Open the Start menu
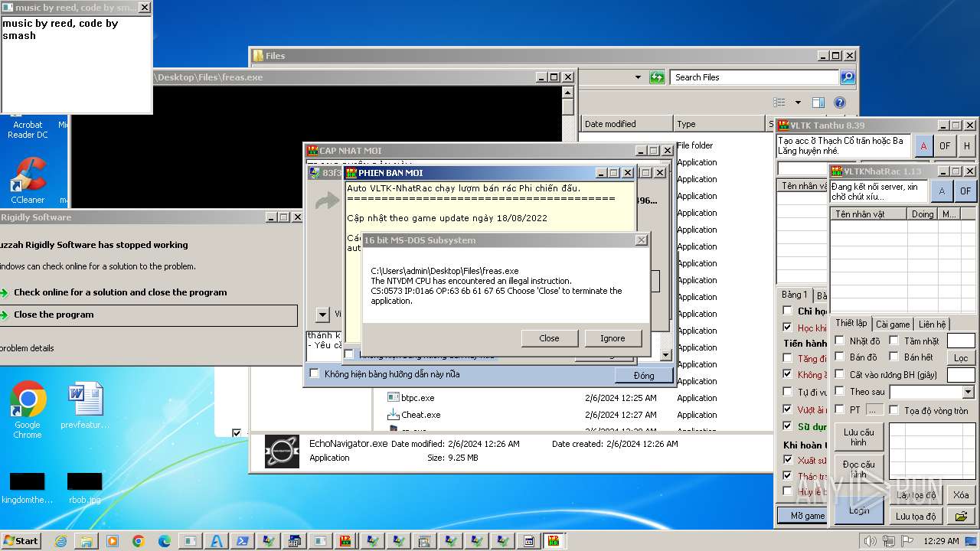Viewport: 980px width, 551px height. [21, 540]
